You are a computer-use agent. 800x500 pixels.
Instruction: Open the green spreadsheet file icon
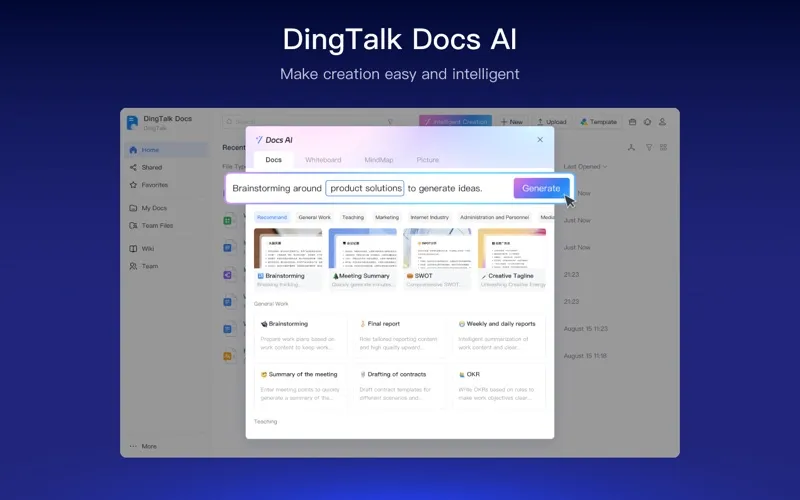coord(228,220)
